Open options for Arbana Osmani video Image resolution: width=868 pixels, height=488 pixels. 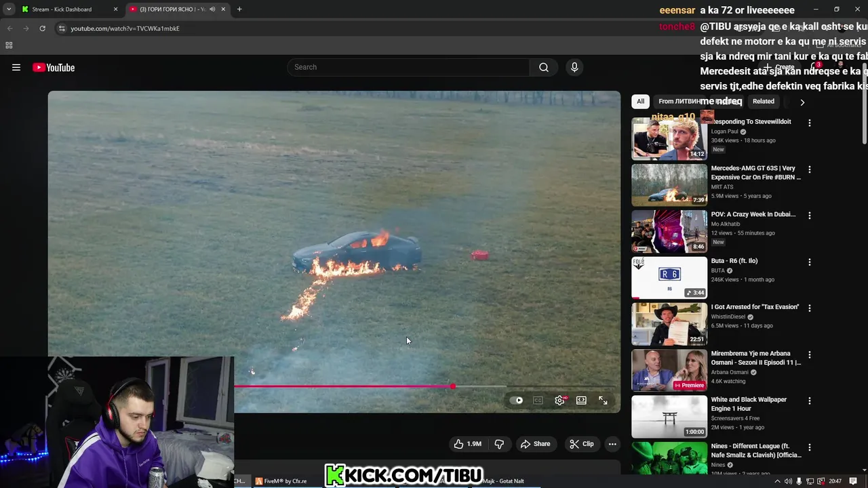[x=809, y=354]
